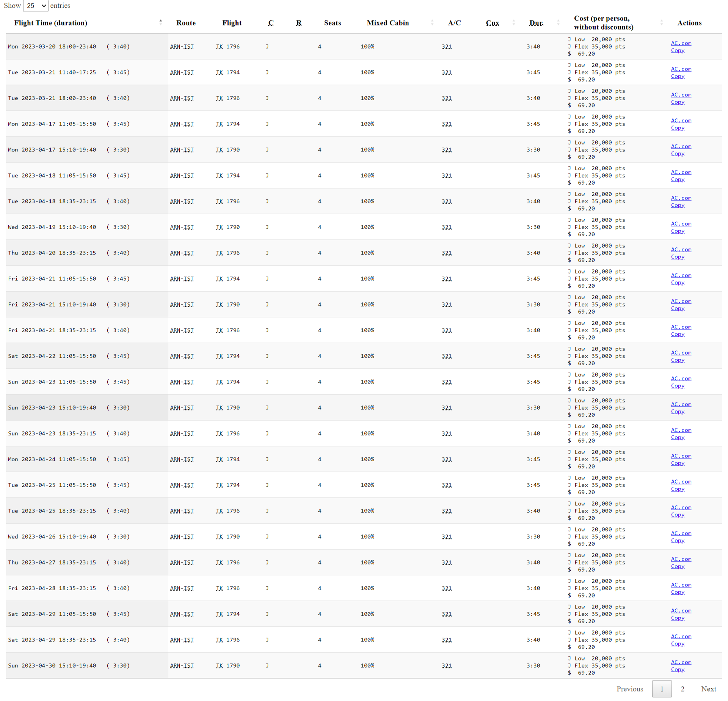
Task: Go to page 2 of results
Action: click(682, 689)
